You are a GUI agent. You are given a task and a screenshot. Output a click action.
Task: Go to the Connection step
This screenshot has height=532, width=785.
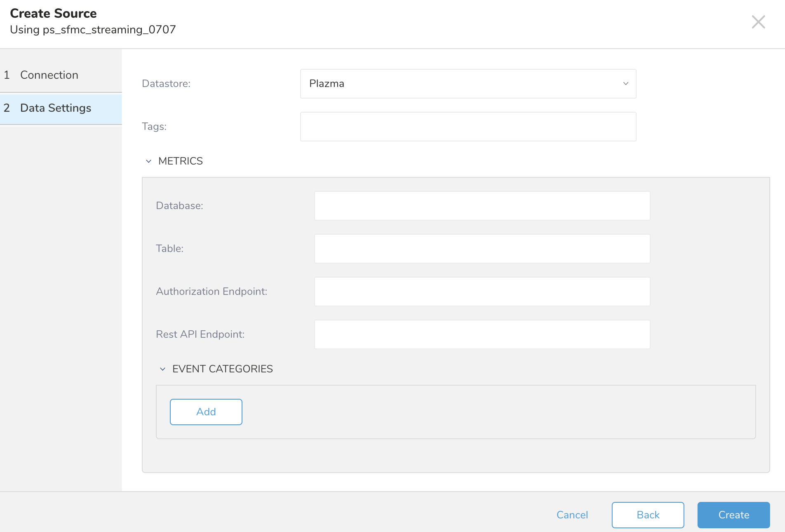click(49, 75)
